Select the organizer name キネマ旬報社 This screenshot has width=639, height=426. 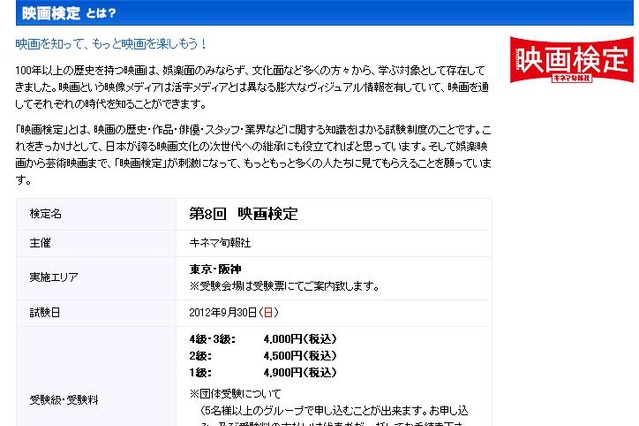(x=220, y=243)
